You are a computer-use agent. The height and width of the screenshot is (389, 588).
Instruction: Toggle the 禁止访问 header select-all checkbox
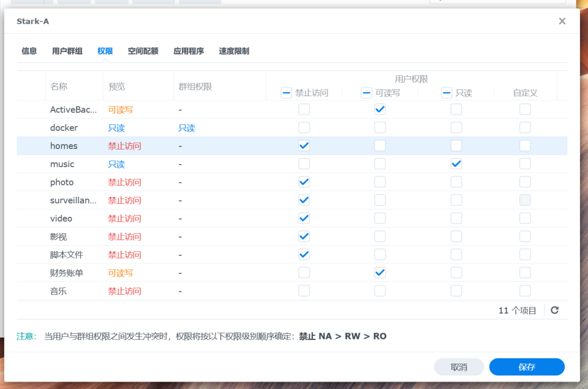[286, 93]
